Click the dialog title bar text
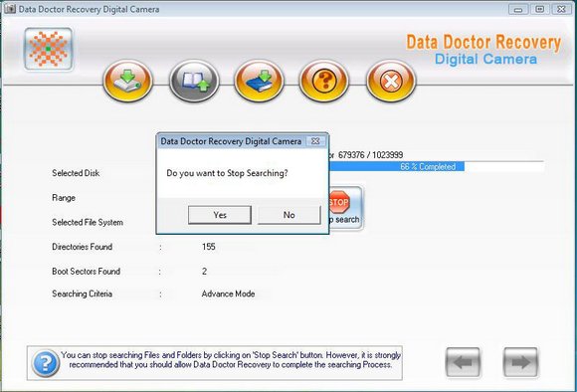The image size is (577, 392). (x=231, y=141)
